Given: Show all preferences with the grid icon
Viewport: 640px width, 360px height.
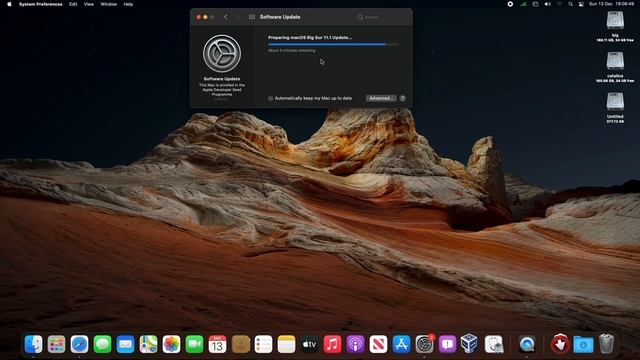Looking at the screenshot, I should point(252,17).
